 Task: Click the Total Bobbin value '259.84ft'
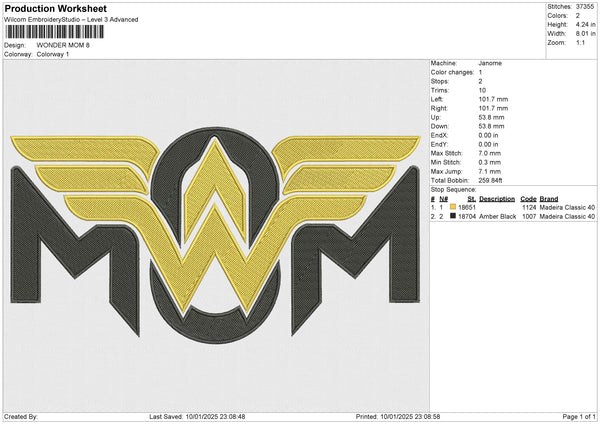click(490, 181)
